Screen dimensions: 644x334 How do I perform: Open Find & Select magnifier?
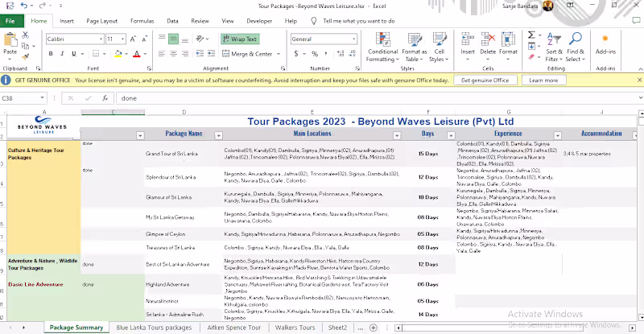[576, 47]
